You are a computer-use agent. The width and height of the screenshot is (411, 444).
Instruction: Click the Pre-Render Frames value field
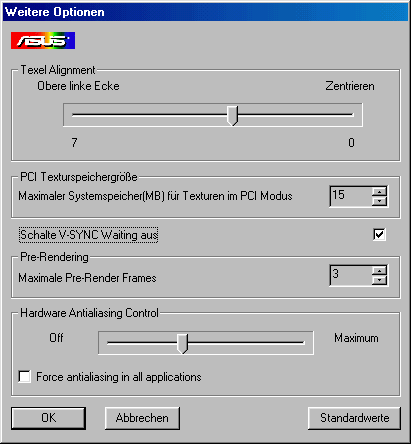(351, 275)
